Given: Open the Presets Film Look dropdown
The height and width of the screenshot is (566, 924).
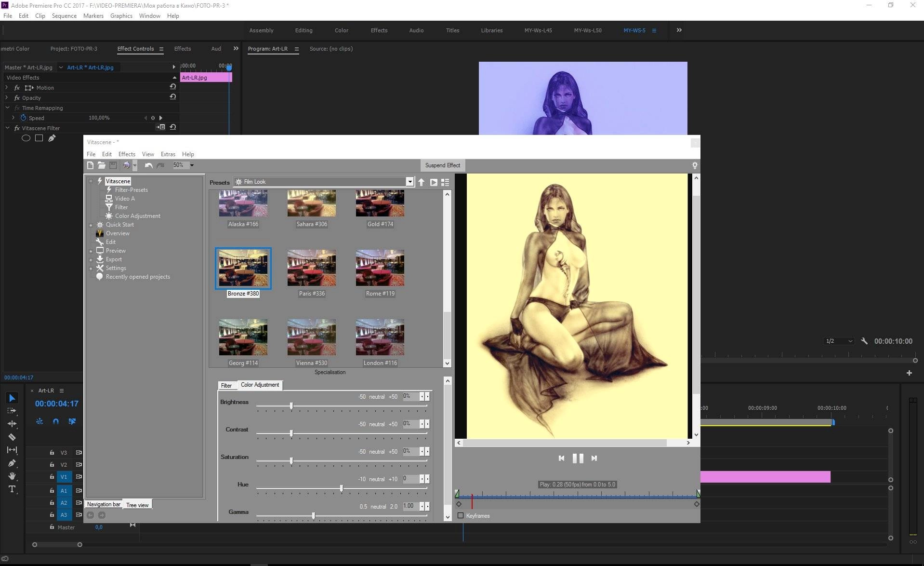Looking at the screenshot, I should click(410, 182).
